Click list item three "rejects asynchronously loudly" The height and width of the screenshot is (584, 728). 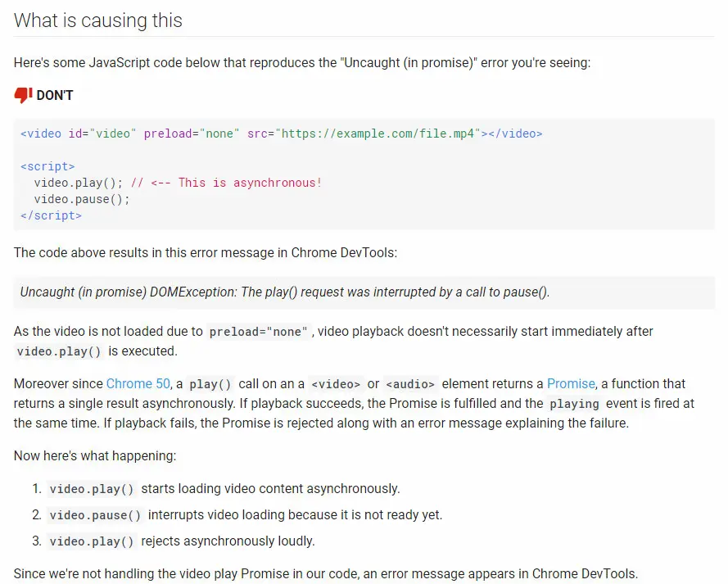(228, 541)
